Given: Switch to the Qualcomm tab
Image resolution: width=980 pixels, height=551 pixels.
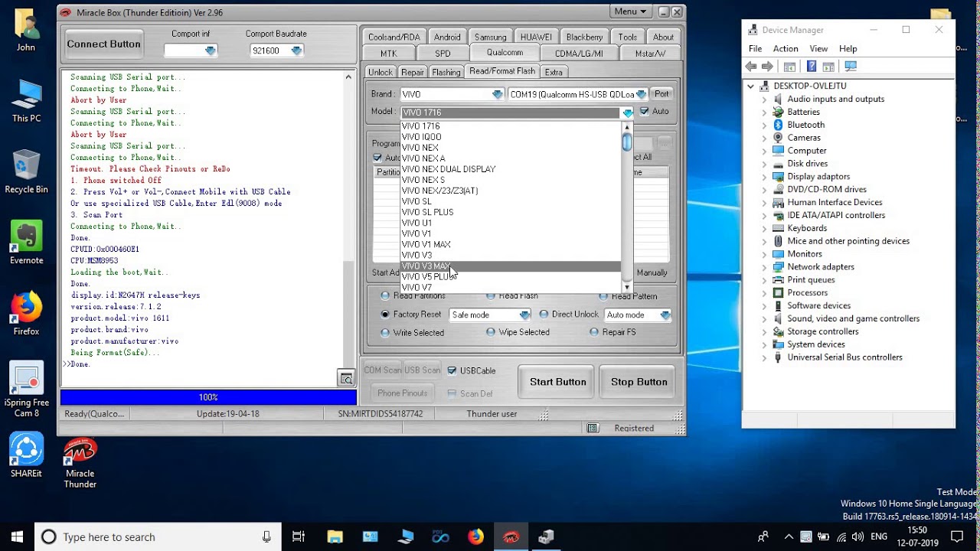Looking at the screenshot, I should (x=505, y=52).
